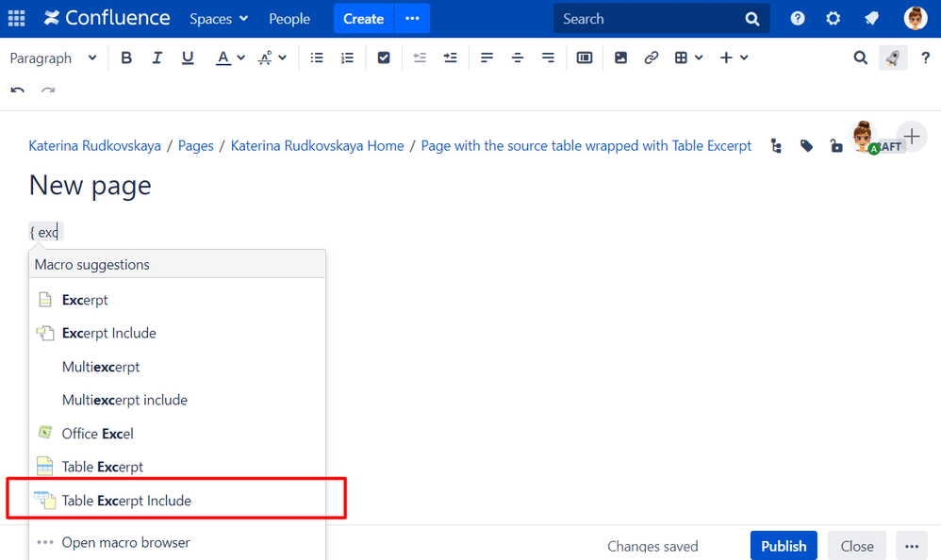Open page restrictions lock icon
Image resolution: width=941 pixels, height=560 pixels.
pos(836,146)
